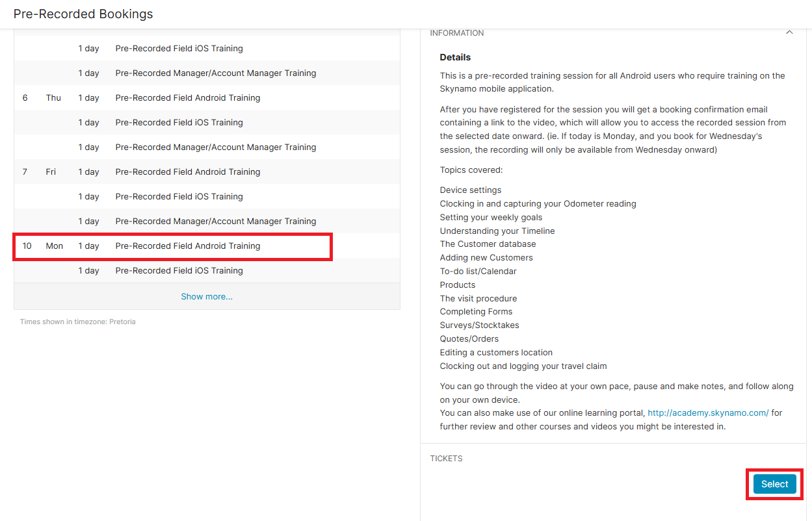The height and width of the screenshot is (521, 812).
Task: Choose Friday's Pre-Recorded Field iOS Training
Action: (179, 197)
